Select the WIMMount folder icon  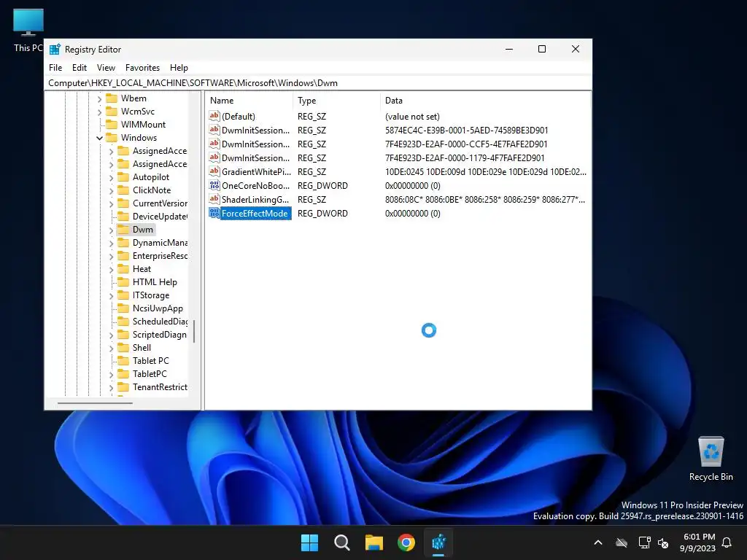pyautogui.click(x=112, y=124)
